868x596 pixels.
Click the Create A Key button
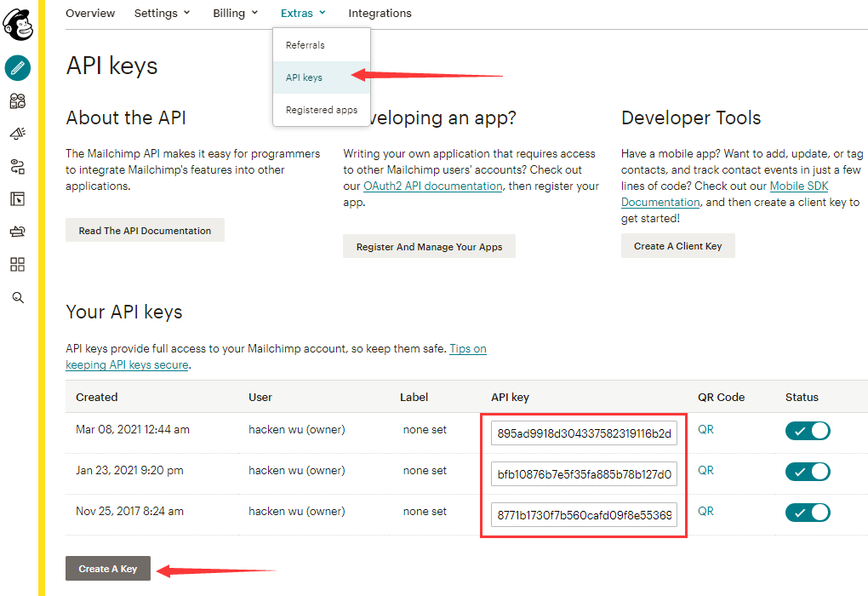click(108, 568)
